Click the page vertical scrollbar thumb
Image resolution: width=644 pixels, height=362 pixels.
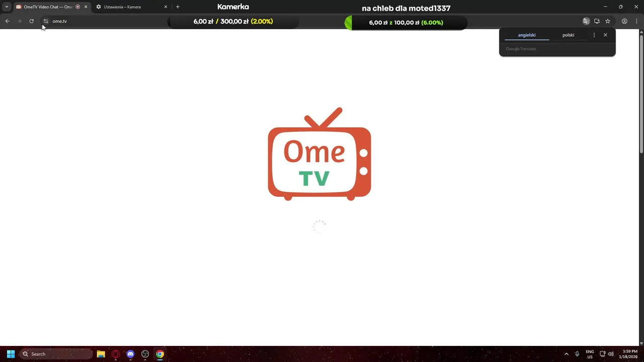(641, 94)
